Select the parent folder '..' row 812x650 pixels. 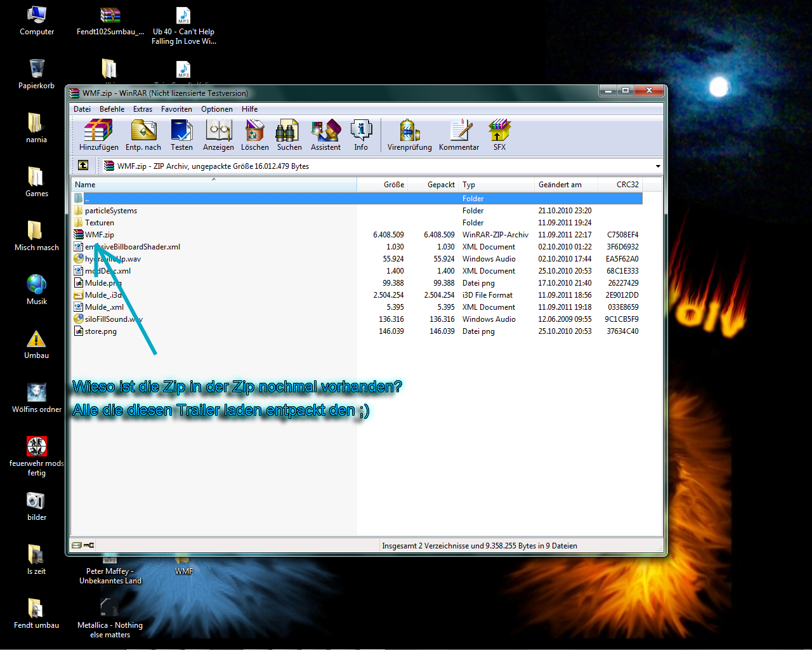[x=357, y=199]
